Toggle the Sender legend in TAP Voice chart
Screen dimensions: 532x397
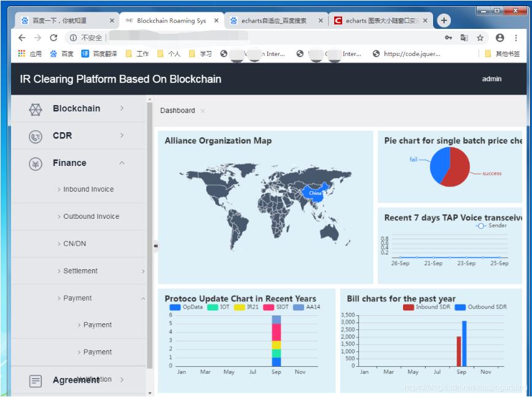click(x=491, y=226)
